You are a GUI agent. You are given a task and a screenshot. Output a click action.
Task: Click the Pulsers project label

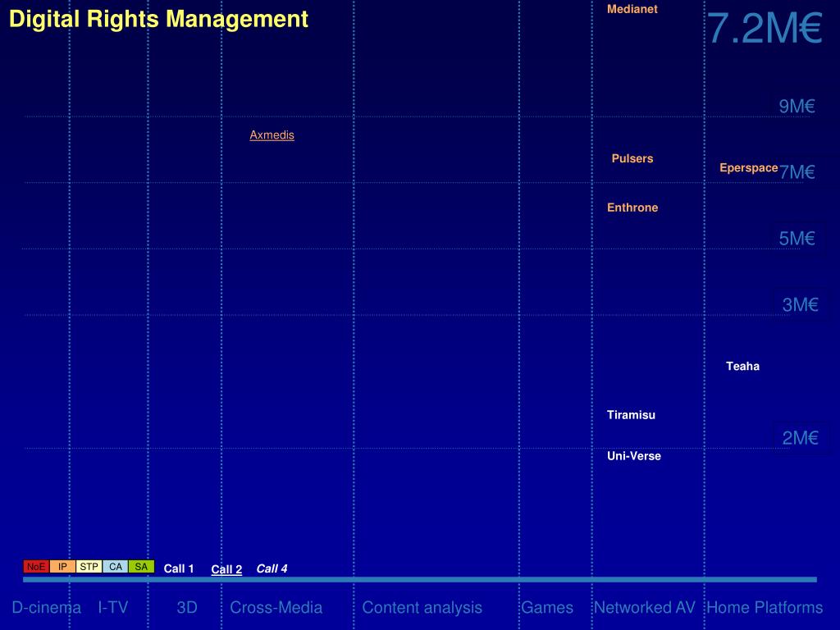click(632, 158)
